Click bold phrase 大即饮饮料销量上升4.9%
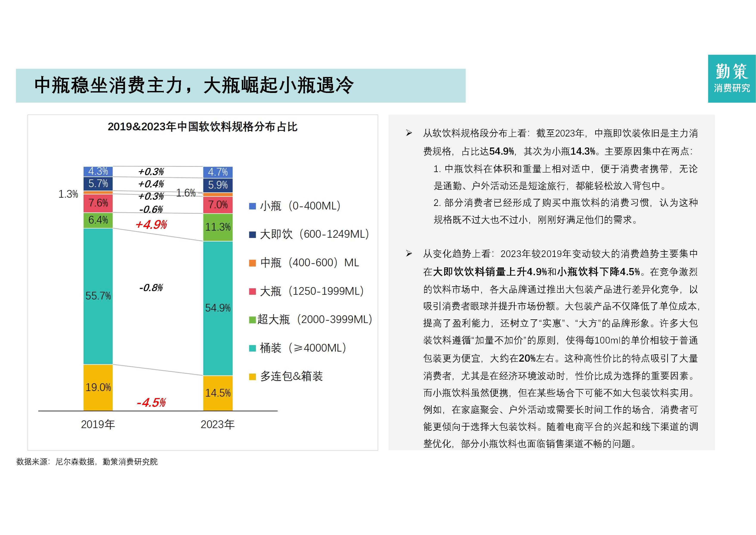Viewport: 756px width, 535px height. (490, 272)
